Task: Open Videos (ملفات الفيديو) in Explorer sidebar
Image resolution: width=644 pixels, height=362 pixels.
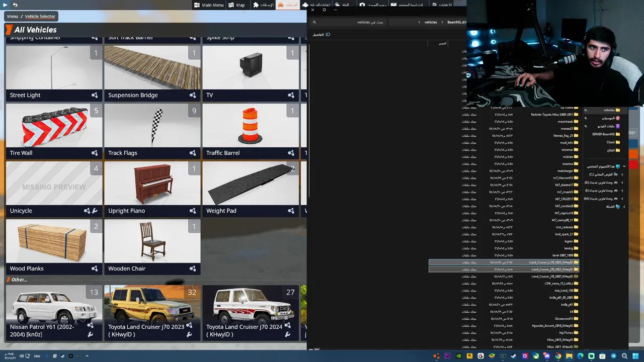Action: [608, 126]
